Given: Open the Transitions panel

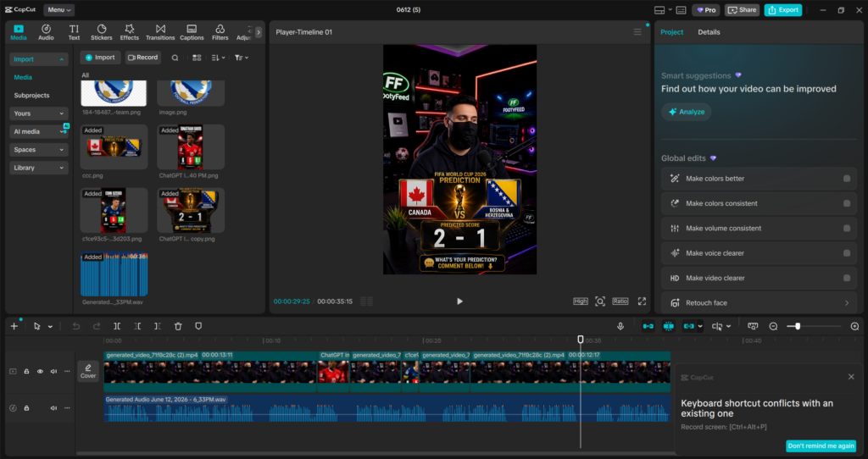Looking at the screenshot, I should [160, 32].
